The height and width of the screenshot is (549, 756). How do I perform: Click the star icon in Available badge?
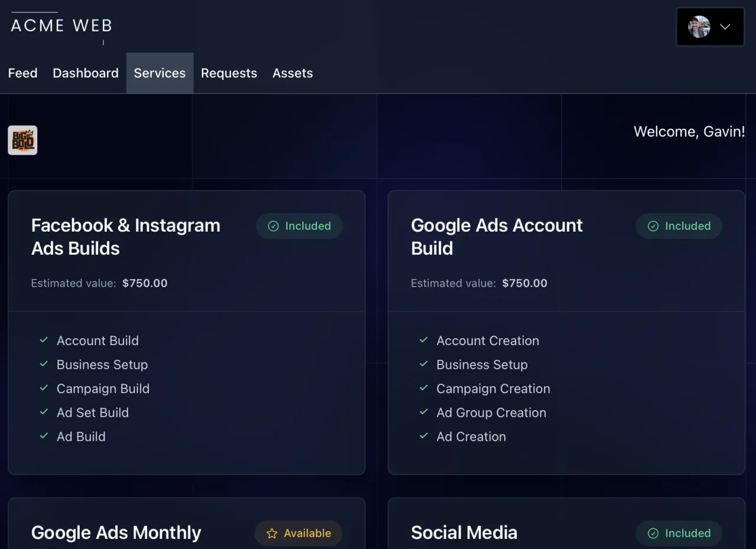point(272,533)
